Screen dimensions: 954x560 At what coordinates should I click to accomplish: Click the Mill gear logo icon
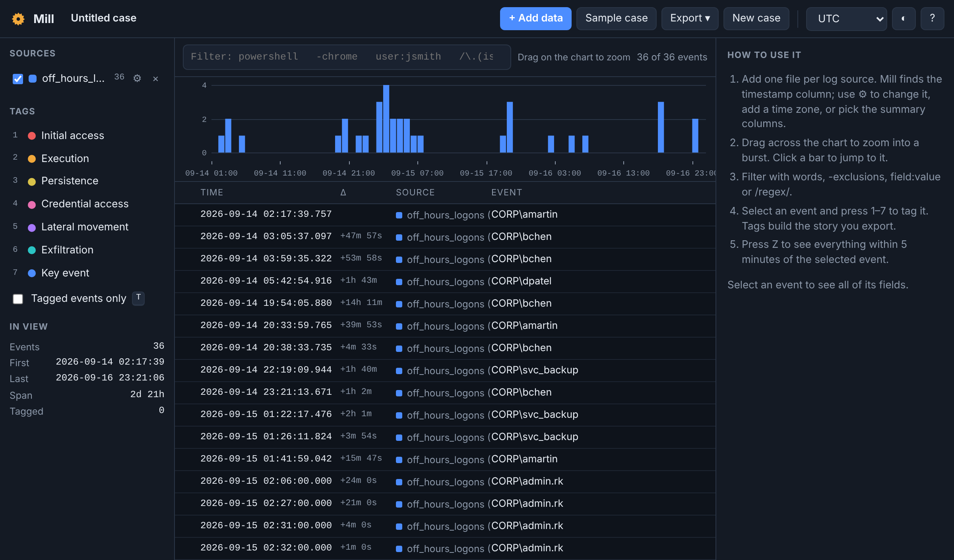(x=18, y=19)
